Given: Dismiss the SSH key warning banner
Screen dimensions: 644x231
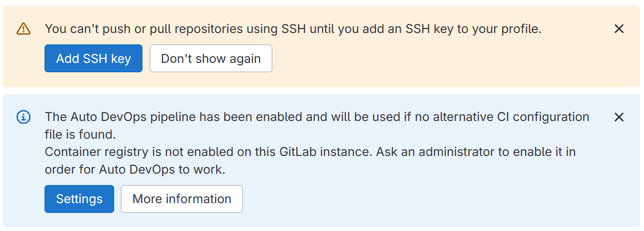Looking at the screenshot, I should click(x=619, y=29).
